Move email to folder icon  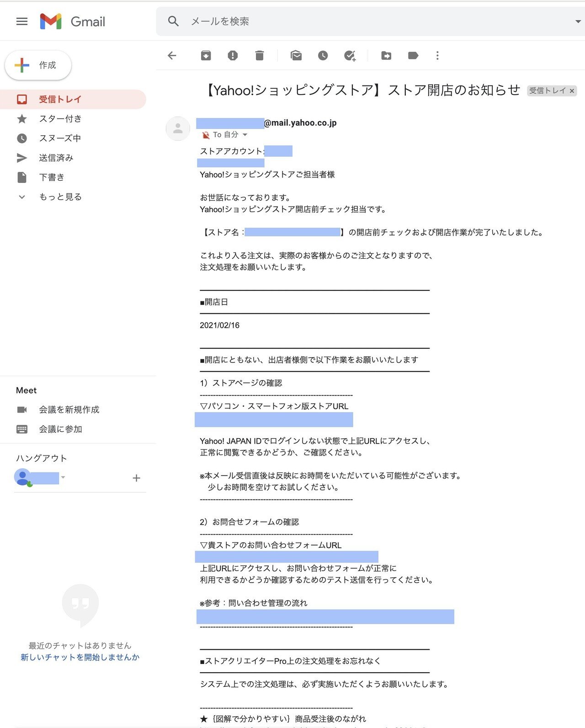pos(386,56)
